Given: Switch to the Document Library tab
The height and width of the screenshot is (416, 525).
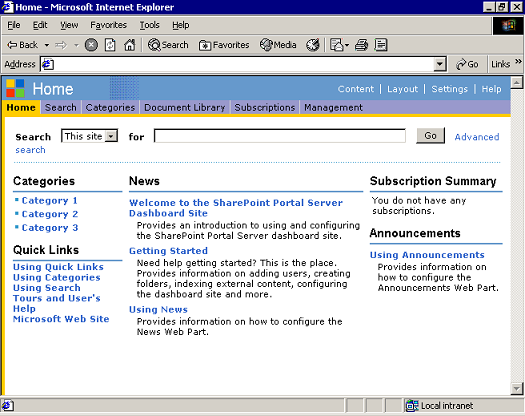Looking at the screenshot, I should pyautogui.click(x=184, y=108).
